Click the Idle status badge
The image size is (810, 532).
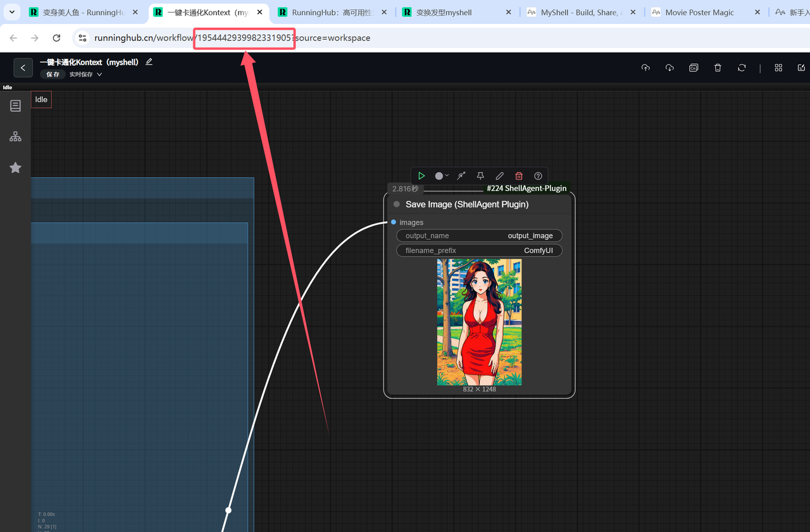coord(41,99)
